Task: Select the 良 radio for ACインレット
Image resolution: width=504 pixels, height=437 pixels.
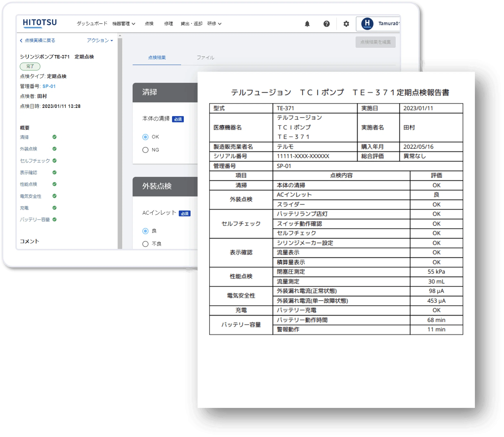Action: click(x=145, y=231)
